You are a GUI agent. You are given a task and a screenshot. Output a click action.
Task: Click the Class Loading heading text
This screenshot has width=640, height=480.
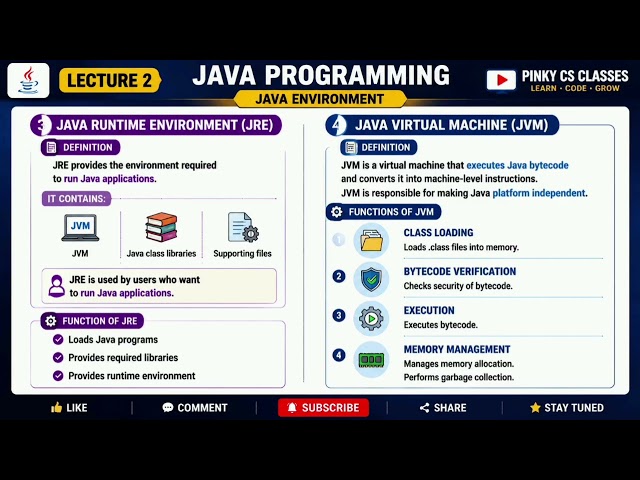pos(438,233)
